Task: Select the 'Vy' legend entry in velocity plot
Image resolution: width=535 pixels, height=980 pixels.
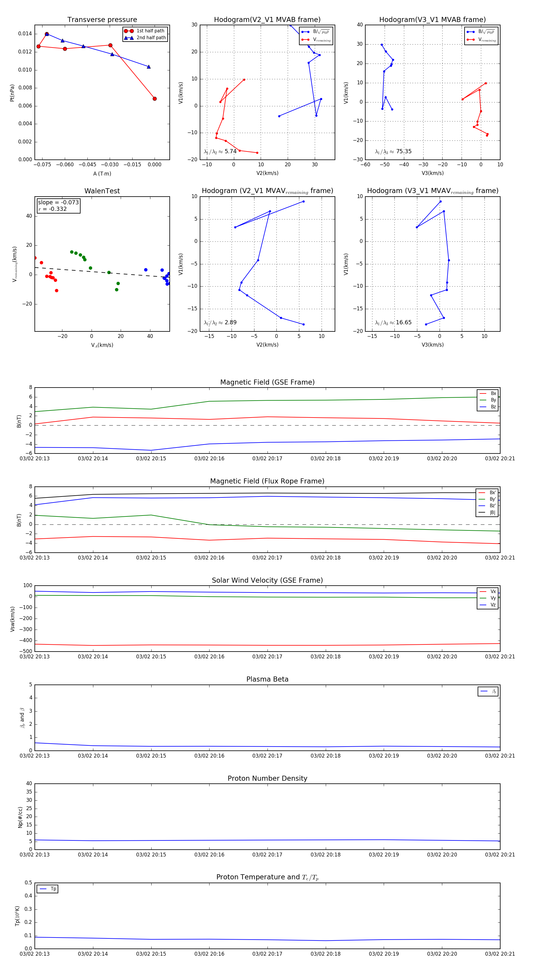Action: [x=488, y=598]
